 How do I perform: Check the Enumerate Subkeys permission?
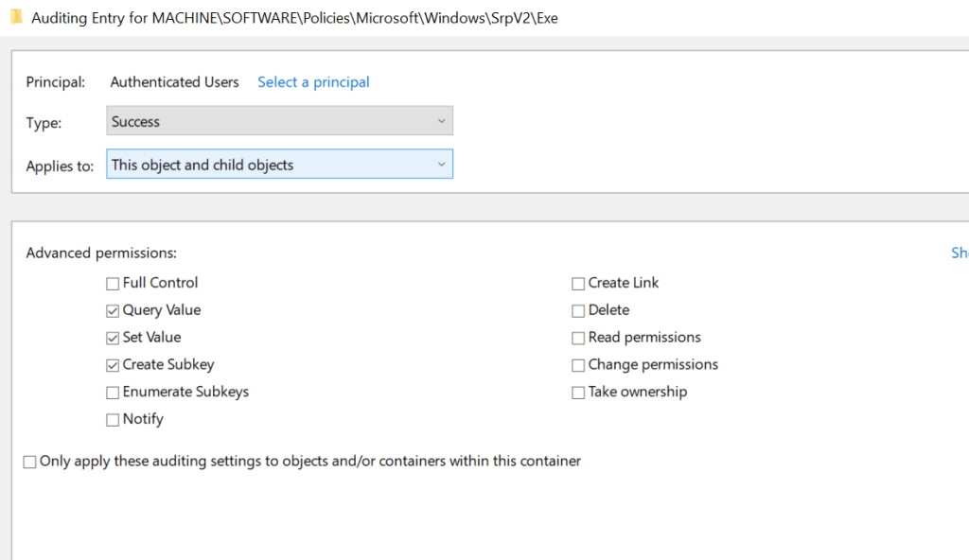click(114, 393)
